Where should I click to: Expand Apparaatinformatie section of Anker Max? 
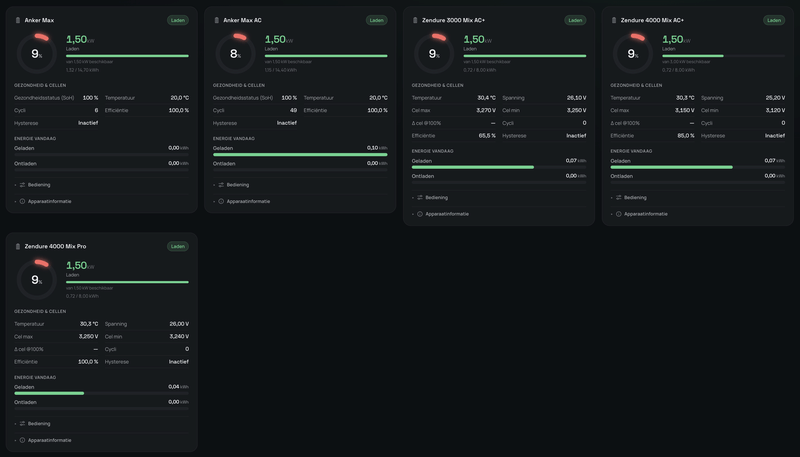102,201
